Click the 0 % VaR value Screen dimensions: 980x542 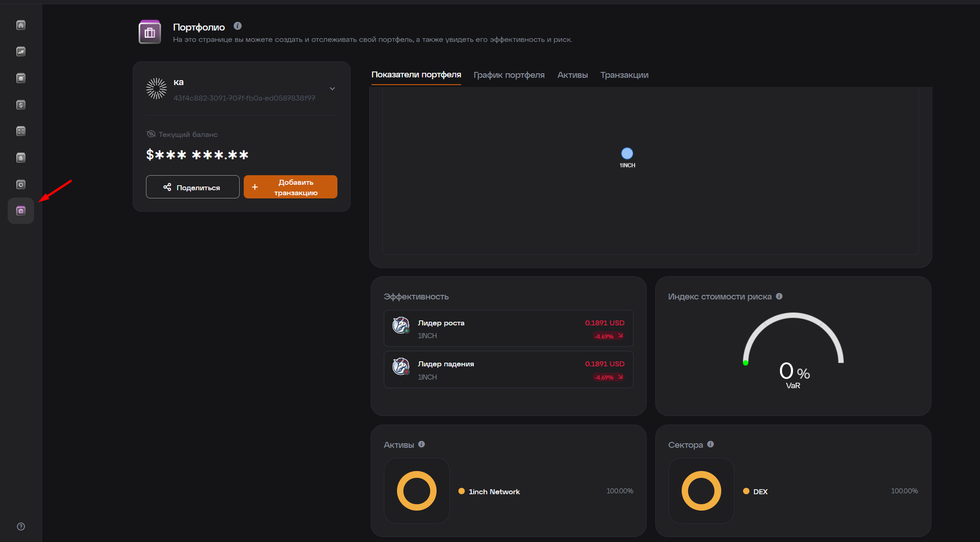click(x=794, y=372)
